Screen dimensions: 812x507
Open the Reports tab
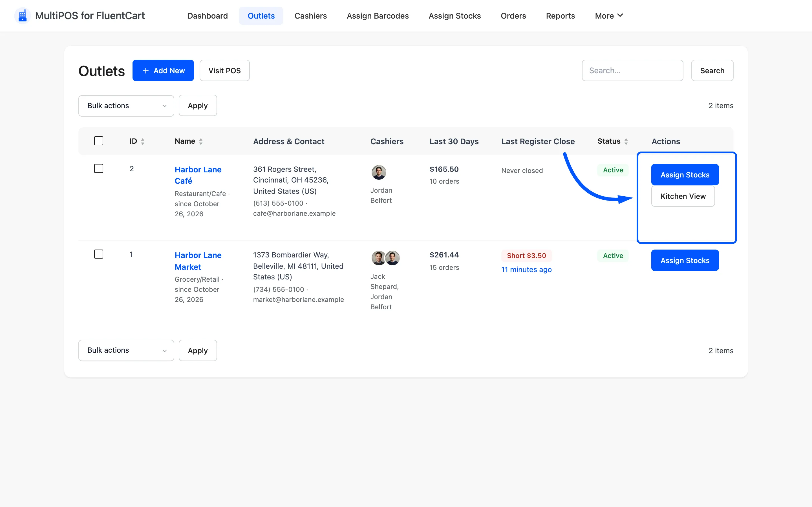pos(560,16)
